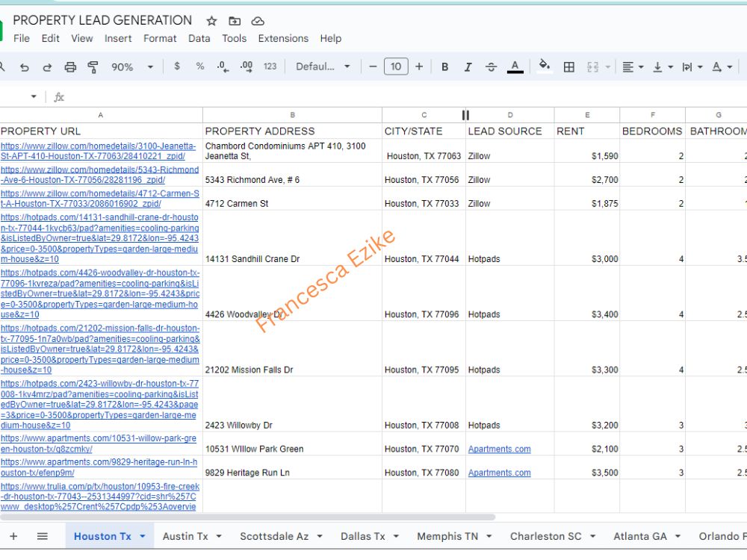
Task: Open the Help menu
Action: point(331,39)
